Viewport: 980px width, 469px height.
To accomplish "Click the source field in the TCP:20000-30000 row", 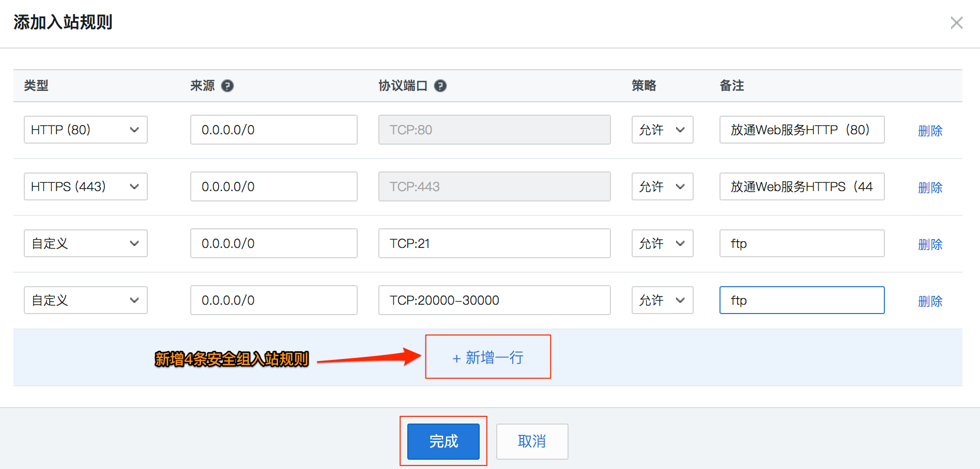I will [274, 300].
